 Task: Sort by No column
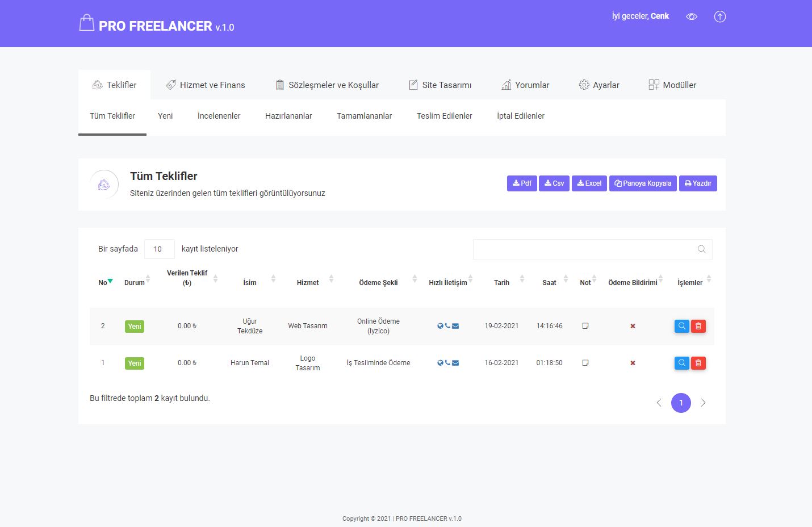click(x=106, y=282)
